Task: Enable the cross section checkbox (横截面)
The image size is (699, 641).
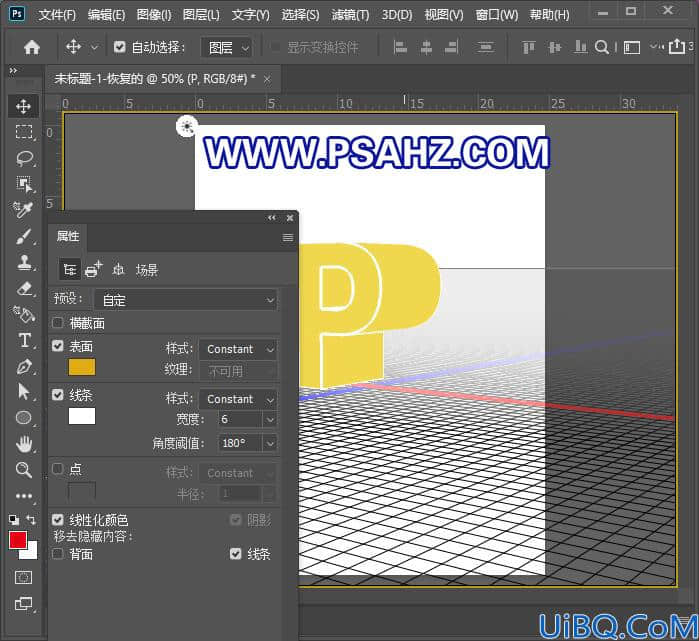Action: tap(58, 323)
